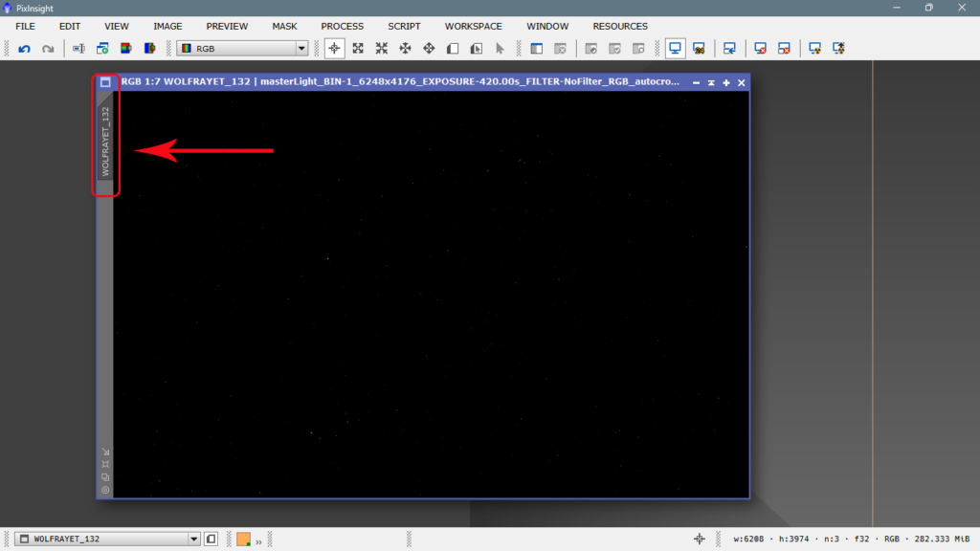Open the IMAGE menu
The height and width of the screenshot is (551, 980).
click(x=168, y=26)
